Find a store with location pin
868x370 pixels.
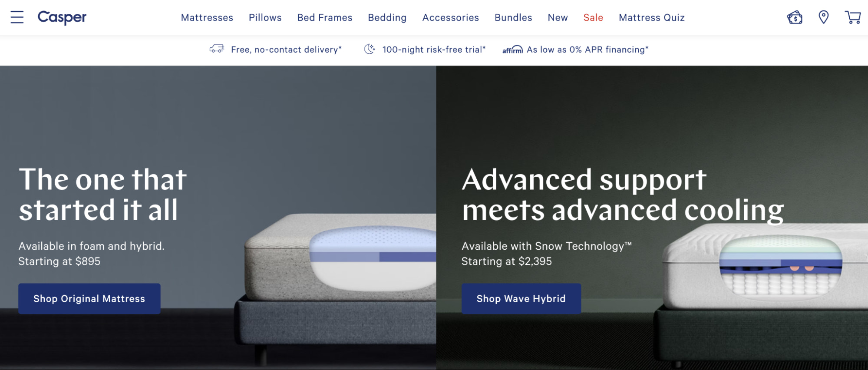tap(823, 17)
